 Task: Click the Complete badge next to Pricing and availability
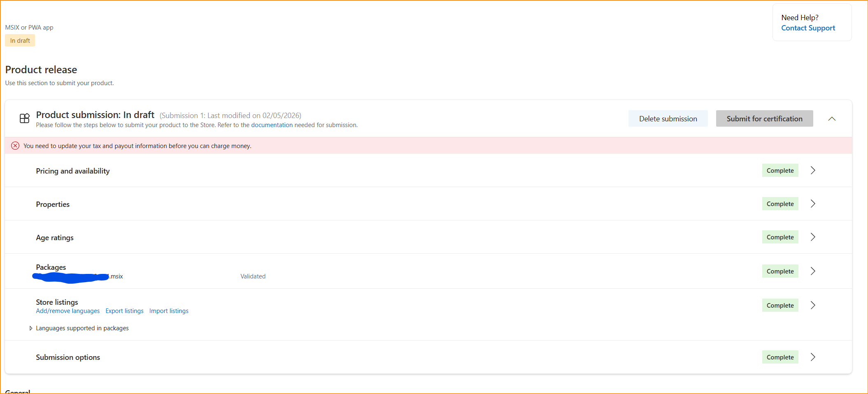[x=780, y=170]
